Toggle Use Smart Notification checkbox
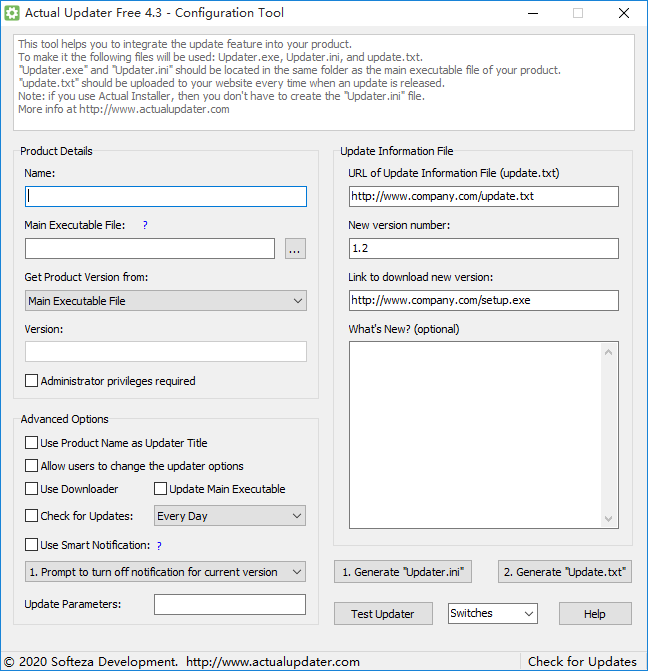This screenshot has width=648, height=671. click(x=32, y=545)
